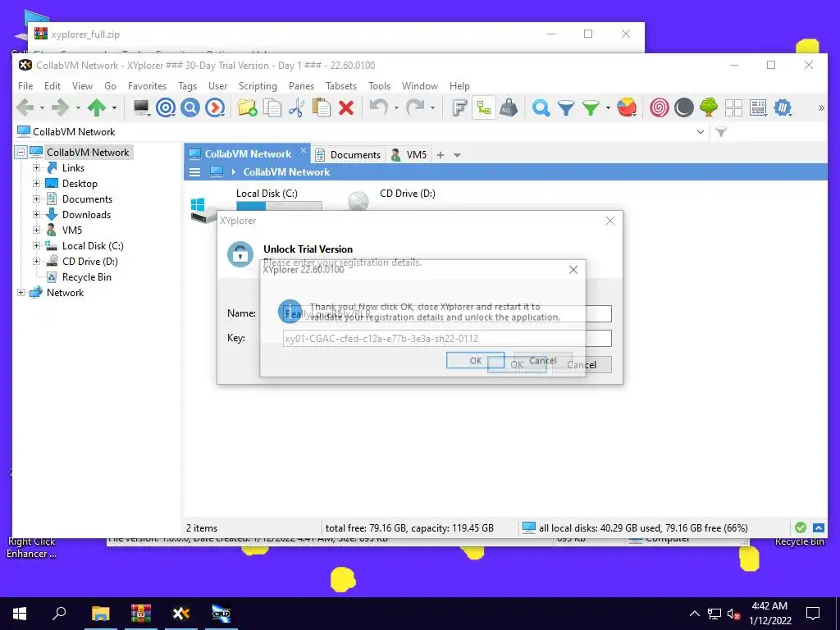The height and width of the screenshot is (630, 840).
Task: Click the green Up arrow toolbar icon
Action: point(97,107)
